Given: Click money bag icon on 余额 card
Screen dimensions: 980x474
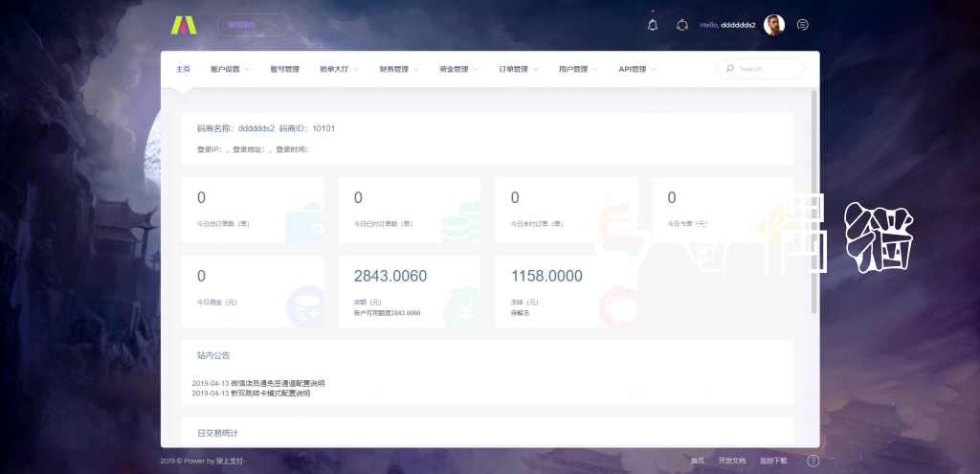Looking at the screenshot, I should click(x=461, y=307).
